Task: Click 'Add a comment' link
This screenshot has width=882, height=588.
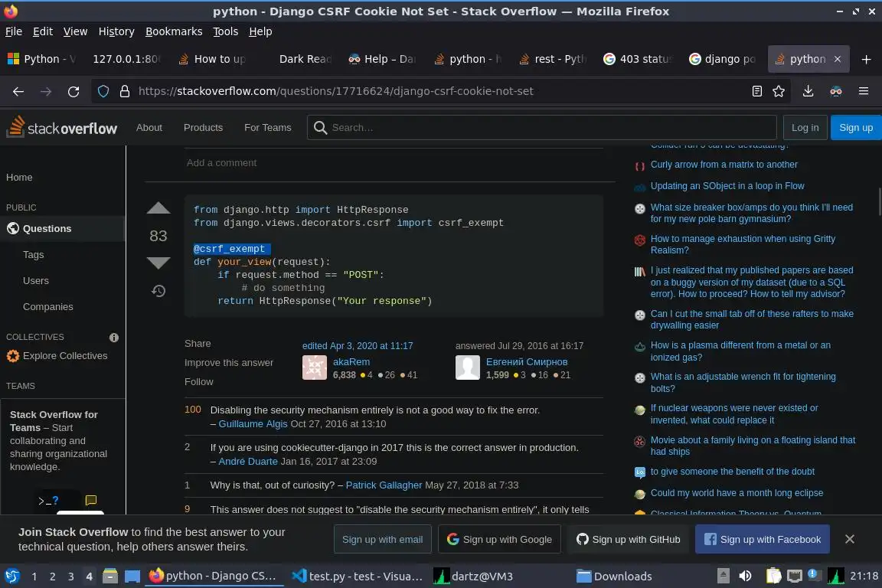Action: pos(221,162)
